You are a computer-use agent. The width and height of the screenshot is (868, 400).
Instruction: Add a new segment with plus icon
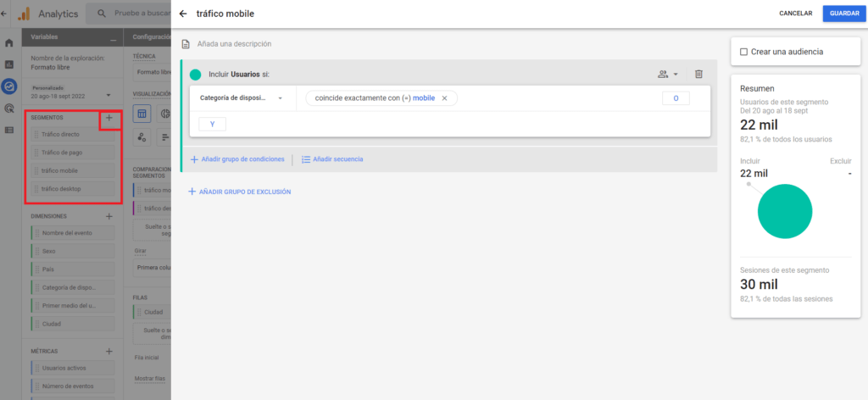[x=109, y=118]
